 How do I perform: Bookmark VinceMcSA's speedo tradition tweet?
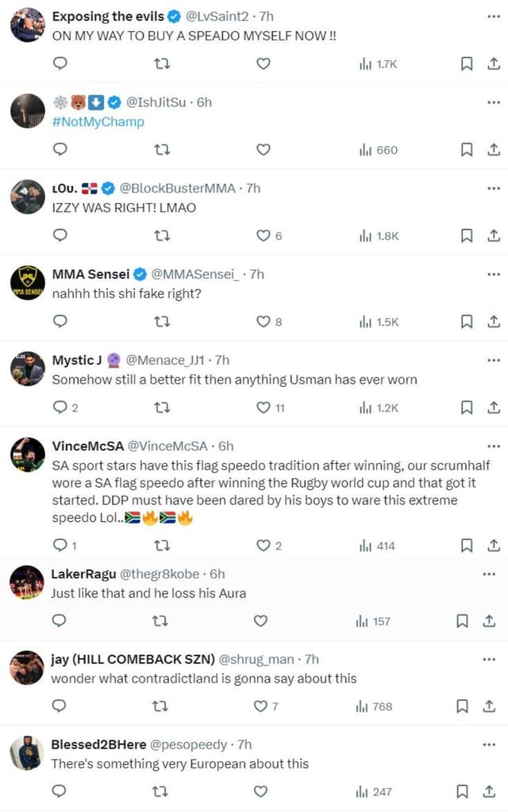[x=467, y=546]
